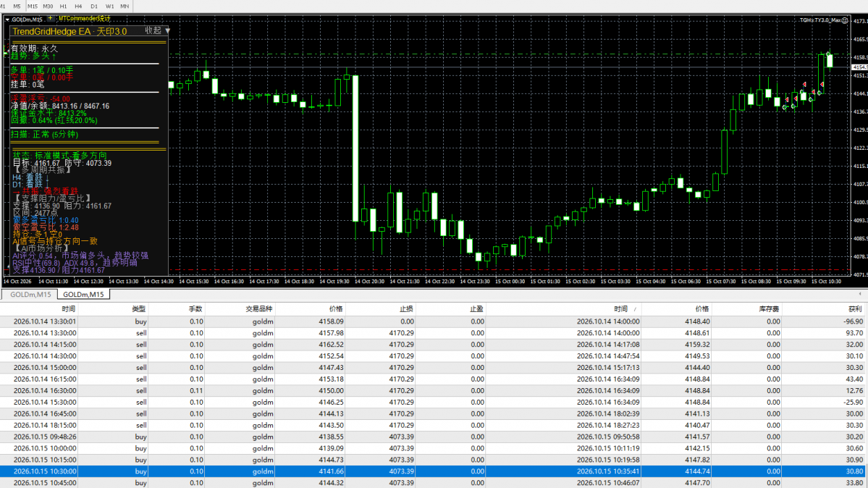
Task: Select the W1 weekly timeframe
Action: 109,6
